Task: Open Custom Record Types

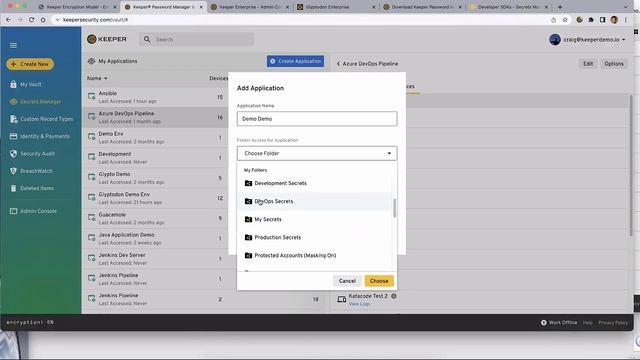Action: click(x=47, y=119)
